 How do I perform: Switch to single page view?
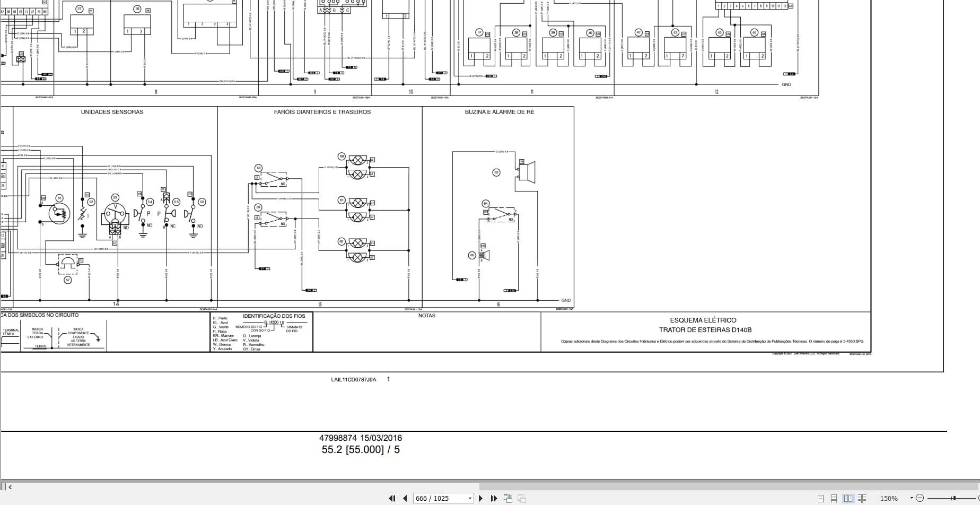click(x=820, y=498)
